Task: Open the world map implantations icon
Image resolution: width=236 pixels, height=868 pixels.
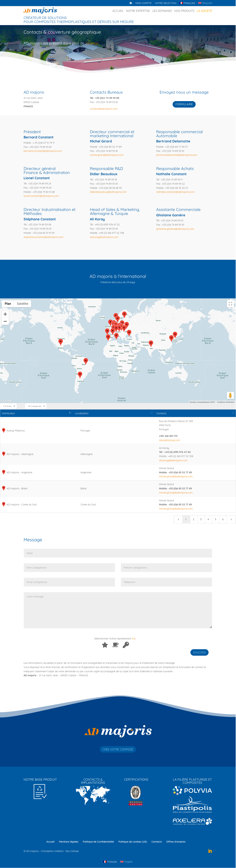Action: tap(93, 795)
